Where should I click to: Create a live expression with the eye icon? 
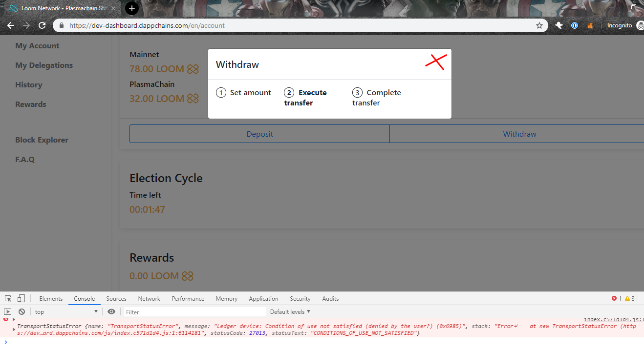(111, 311)
